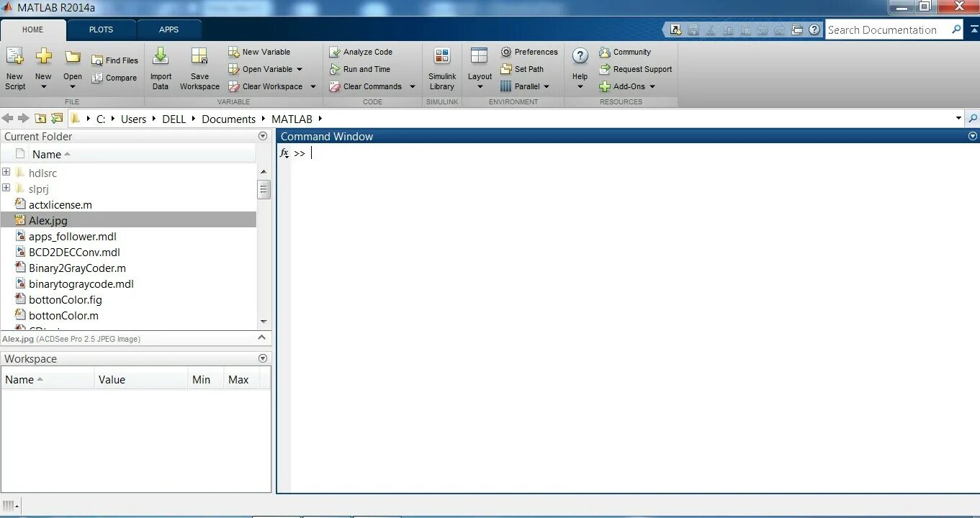Click the Help question mark icon
The image size is (980, 518).
point(580,56)
